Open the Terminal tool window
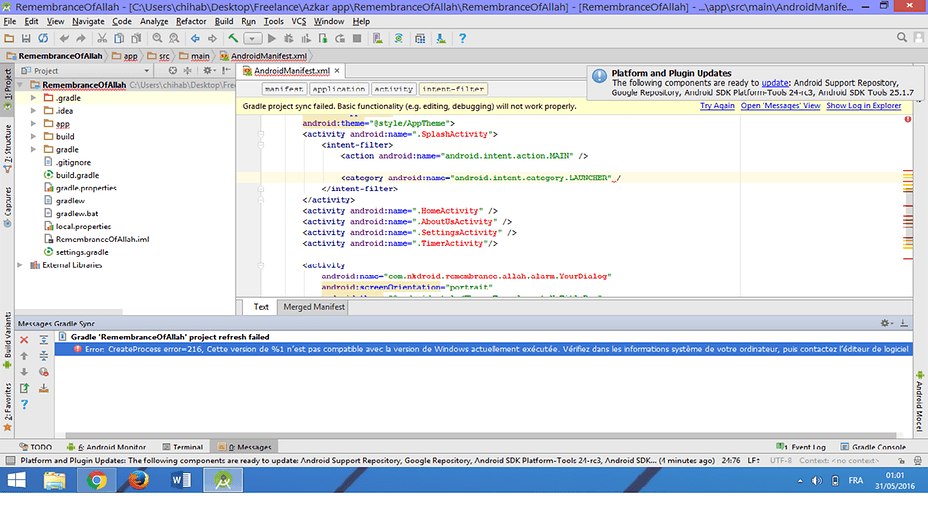Image resolution: width=928 pixels, height=521 pixels. point(182,447)
